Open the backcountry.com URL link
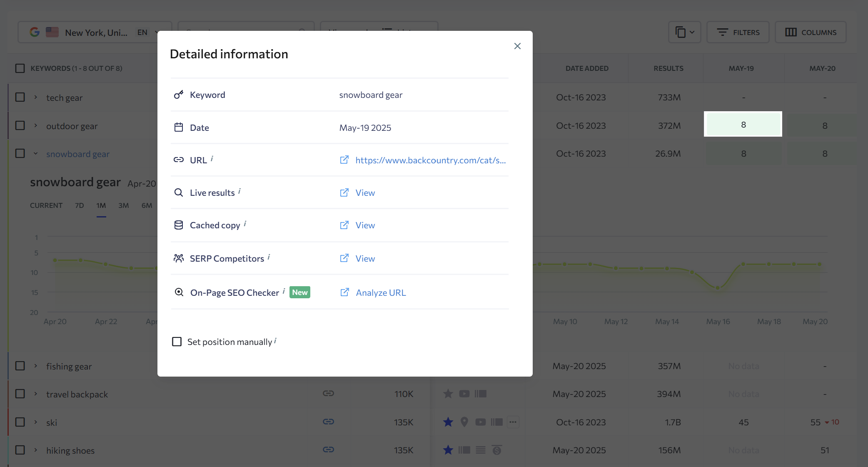The image size is (868, 467). (430, 160)
